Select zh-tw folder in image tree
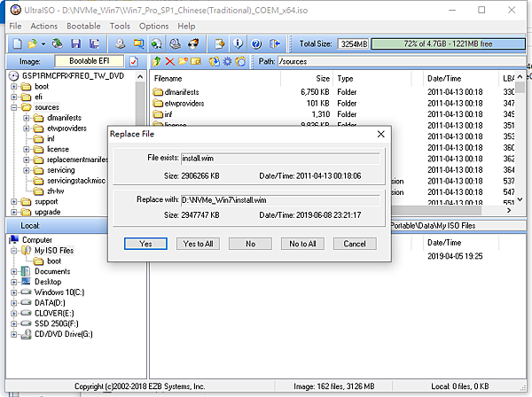This screenshot has height=397, width=532. 56,191
